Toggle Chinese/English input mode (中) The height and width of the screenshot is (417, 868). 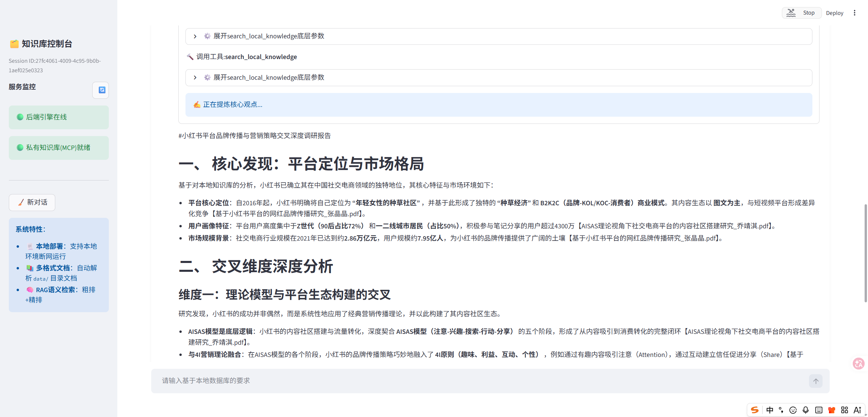[770, 410]
